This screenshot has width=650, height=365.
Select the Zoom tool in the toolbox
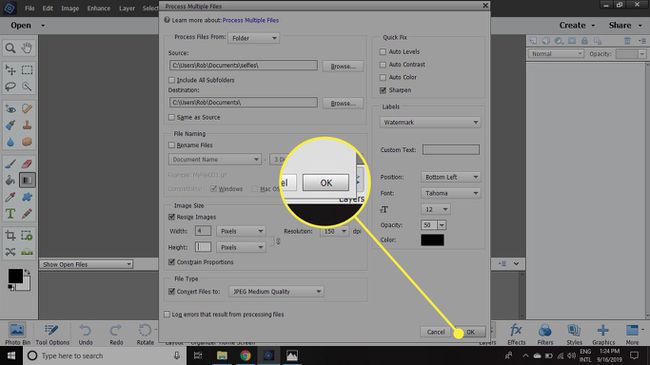click(10, 48)
